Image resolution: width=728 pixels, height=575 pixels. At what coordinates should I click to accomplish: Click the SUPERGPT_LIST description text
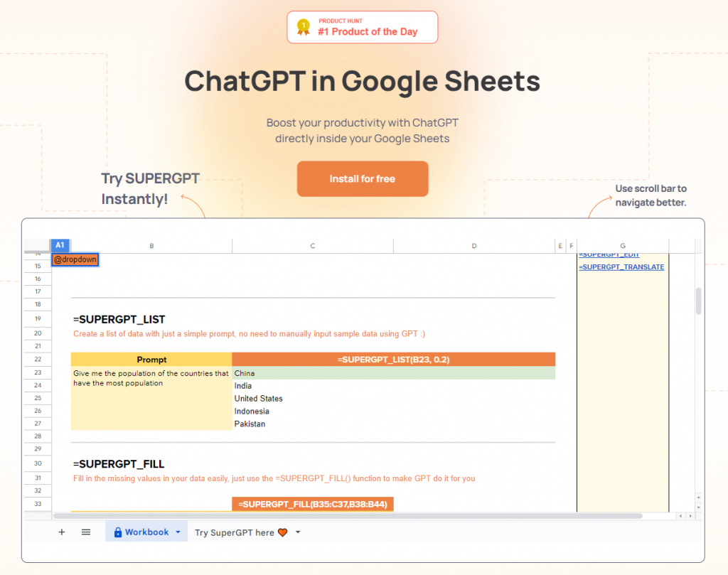249,333
